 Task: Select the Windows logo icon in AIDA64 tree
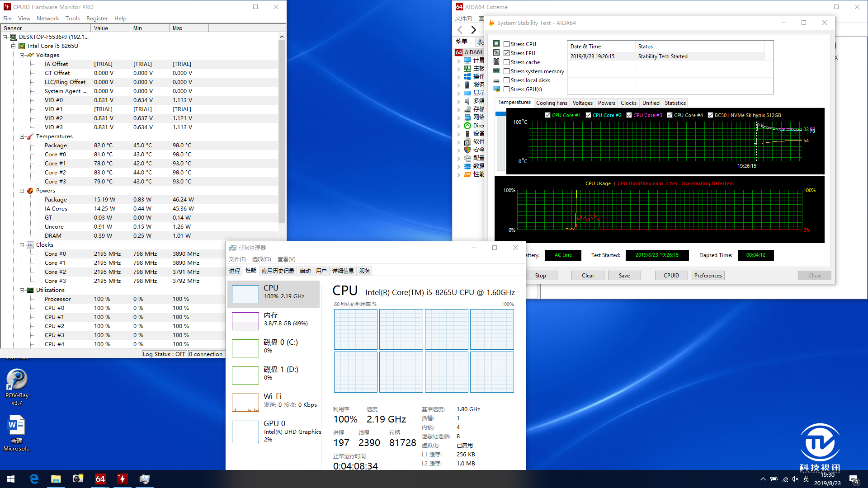(467, 76)
